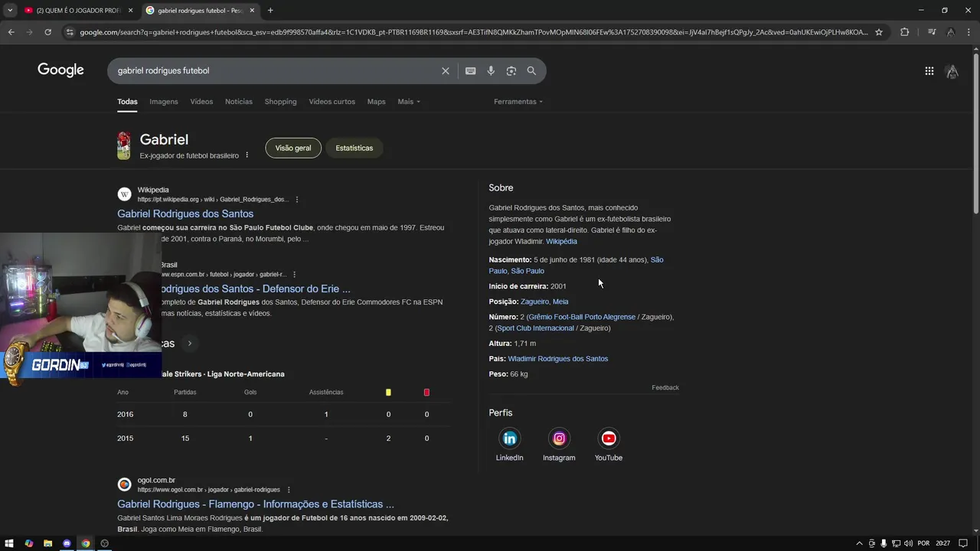Reload the current page
This screenshot has width=980, height=551.
pos(47,32)
